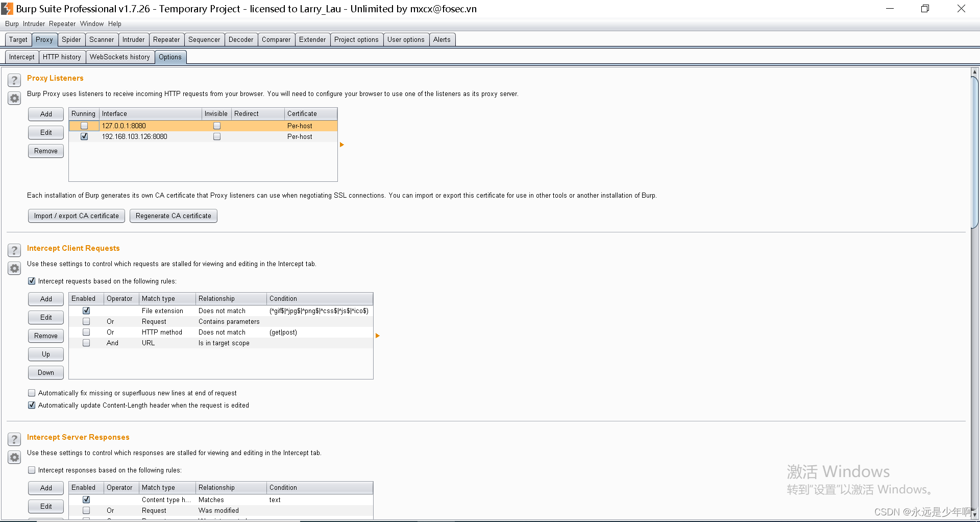Toggle intercept responses based on rules
Image resolution: width=980 pixels, height=522 pixels.
tap(32, 470)
